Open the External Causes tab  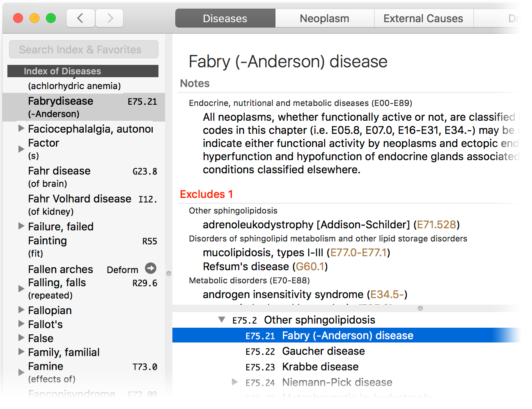pos(423,18)
